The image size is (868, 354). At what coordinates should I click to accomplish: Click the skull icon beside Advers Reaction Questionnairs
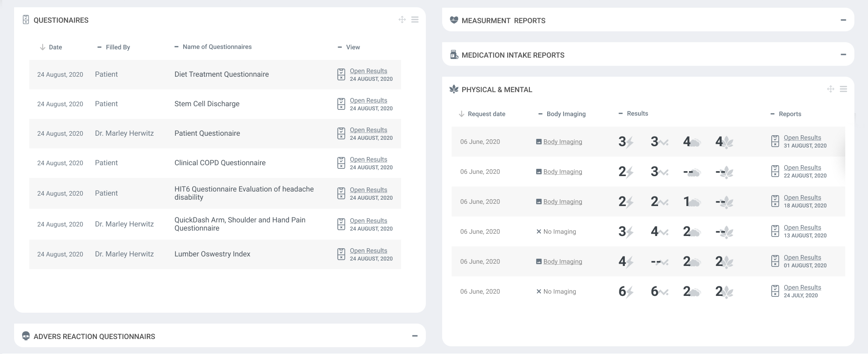tap(26, 336)
